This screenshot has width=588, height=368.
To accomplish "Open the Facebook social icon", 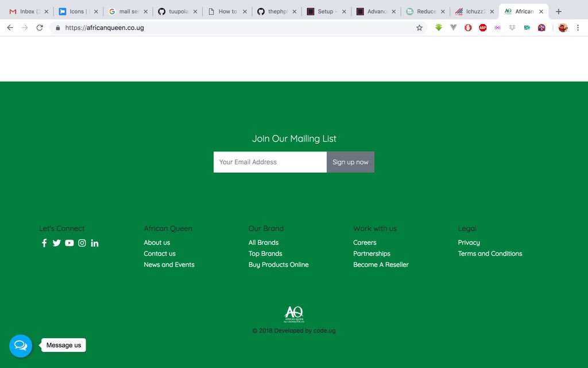I will 44,243.
